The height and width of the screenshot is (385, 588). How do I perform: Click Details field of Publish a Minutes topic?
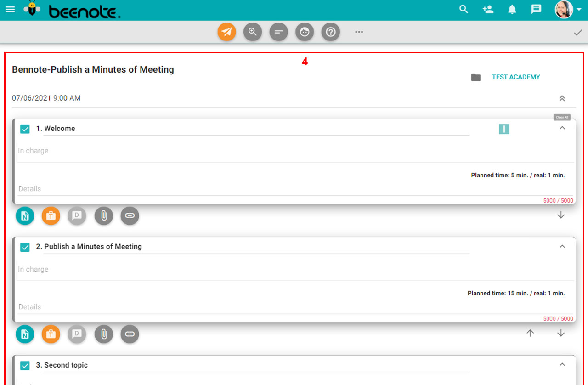pyautogui.click(x=295, y=307)
